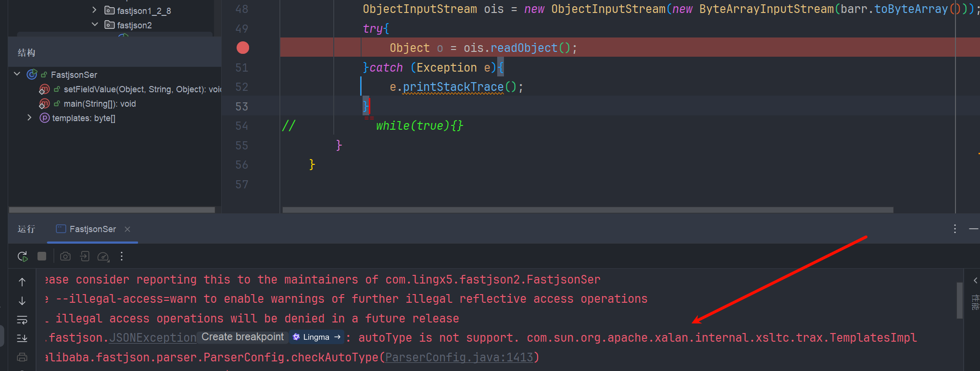Click the editor horizontal scrollbar

[x=588, y=210]
